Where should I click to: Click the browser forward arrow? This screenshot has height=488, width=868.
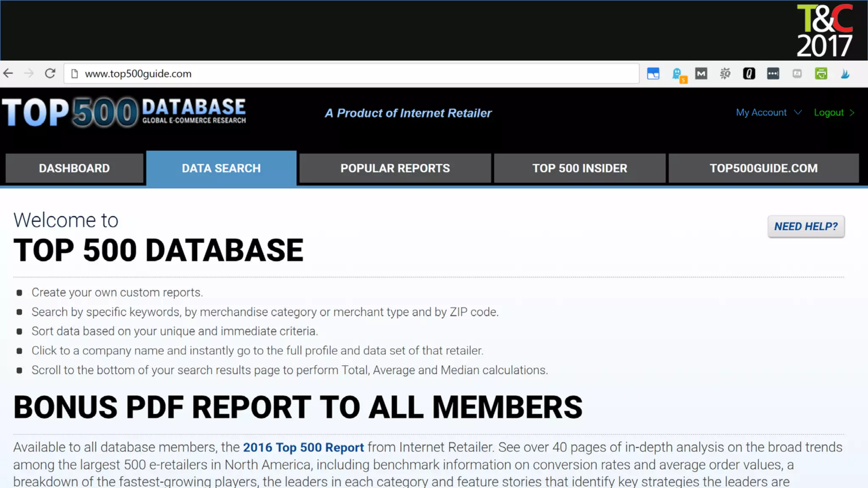click(29, 73)
